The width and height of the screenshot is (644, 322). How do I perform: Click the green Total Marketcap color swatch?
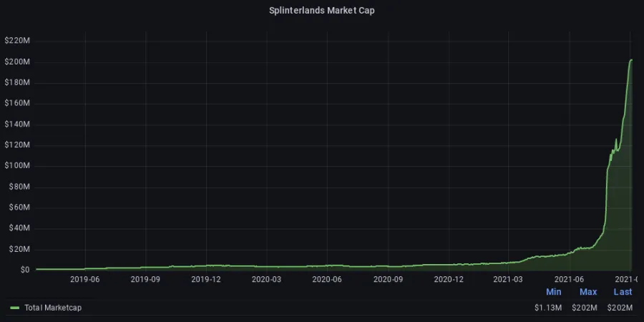point(15,308)
